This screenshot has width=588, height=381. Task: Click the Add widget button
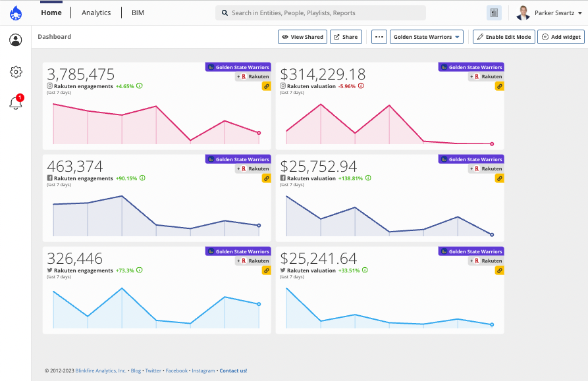(x=561, y=37)
